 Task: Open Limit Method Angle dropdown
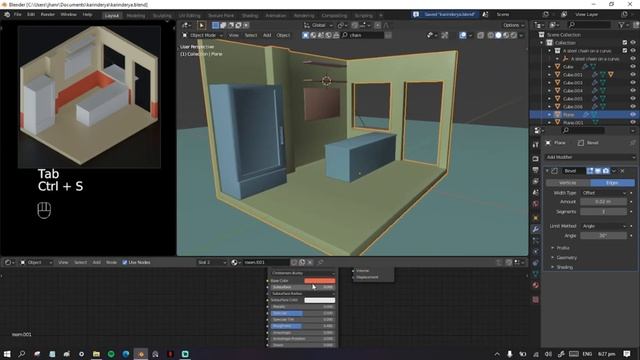click(x=603, y=226)
